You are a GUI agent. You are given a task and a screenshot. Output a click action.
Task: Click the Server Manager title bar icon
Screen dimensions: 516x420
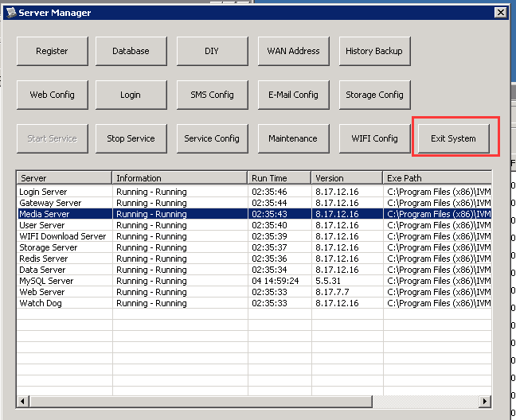(x=11, y=13)
